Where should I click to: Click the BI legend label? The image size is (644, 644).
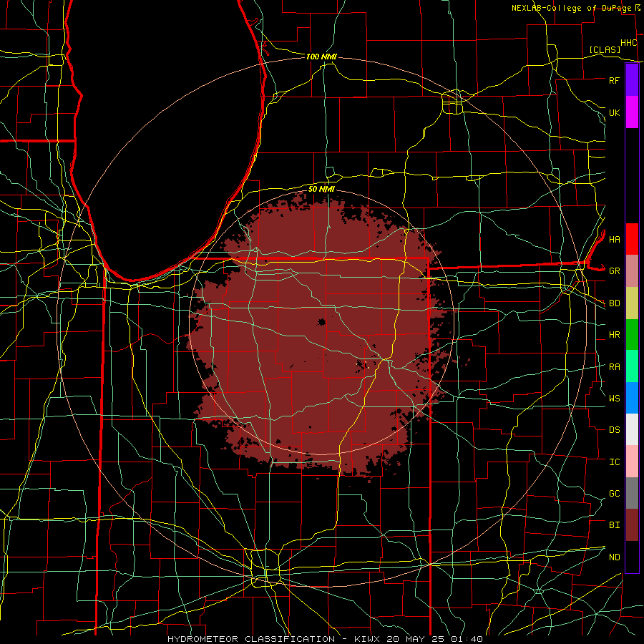pos(614,525)
